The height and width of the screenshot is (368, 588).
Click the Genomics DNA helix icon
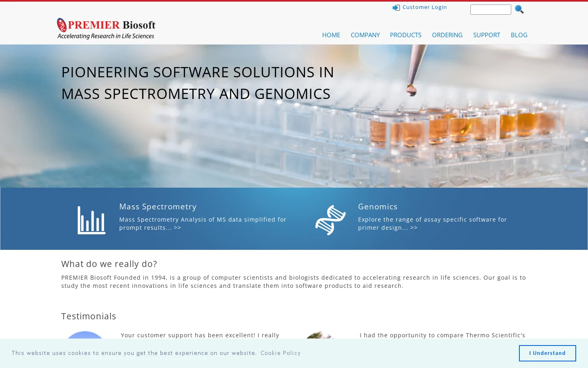point(330,220)
